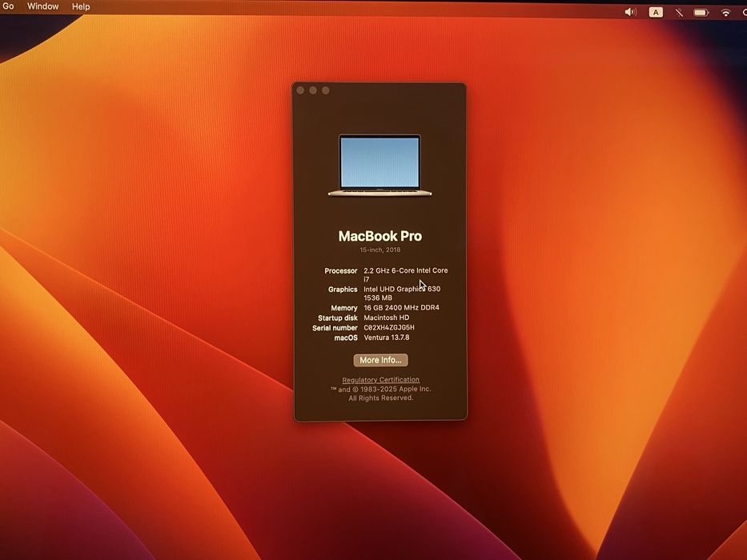Minimize the About This Mac window
This screenshot has height=560, width=747.
pos(313,90)
